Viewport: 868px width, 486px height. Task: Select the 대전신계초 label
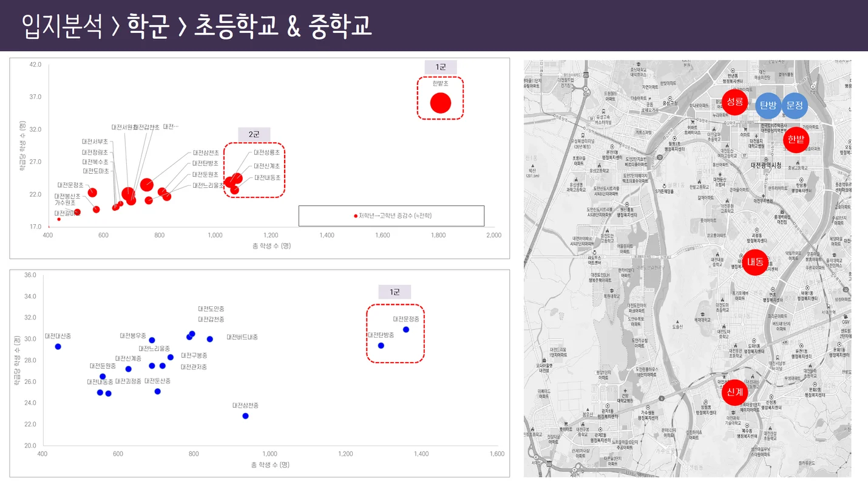tap(267, 166)
